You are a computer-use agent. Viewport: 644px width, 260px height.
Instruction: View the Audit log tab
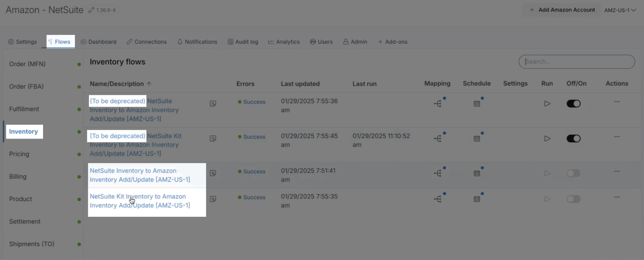click(x=243, y=42)
